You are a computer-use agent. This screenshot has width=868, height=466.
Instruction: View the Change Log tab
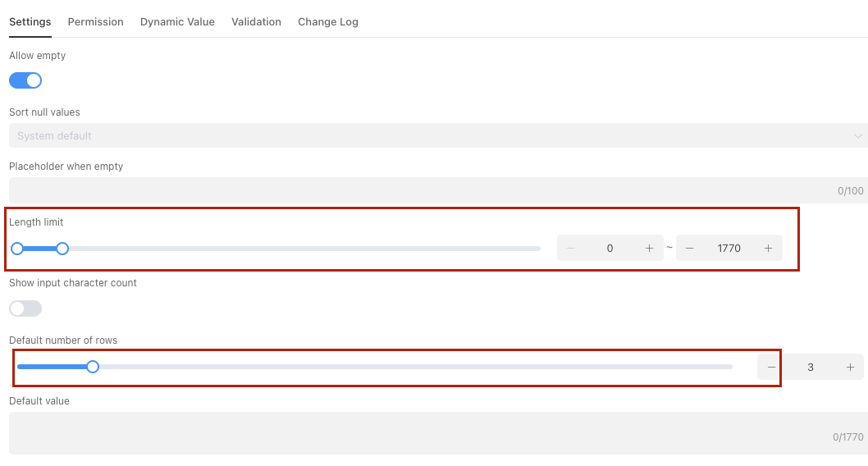click(327, 22)
